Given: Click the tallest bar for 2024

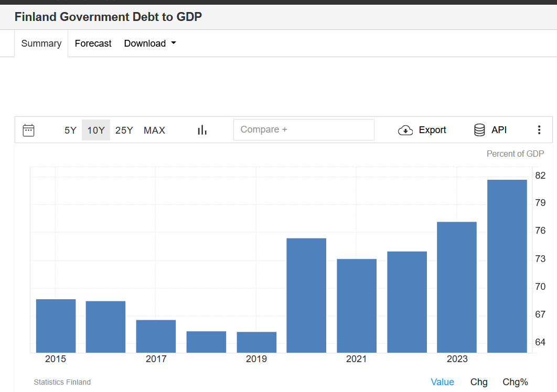Looking at the screenshot, I should click(x=507, y=266).
